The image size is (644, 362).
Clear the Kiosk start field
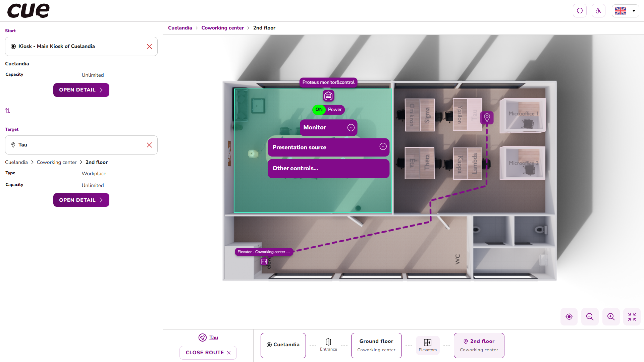point(149,47)
